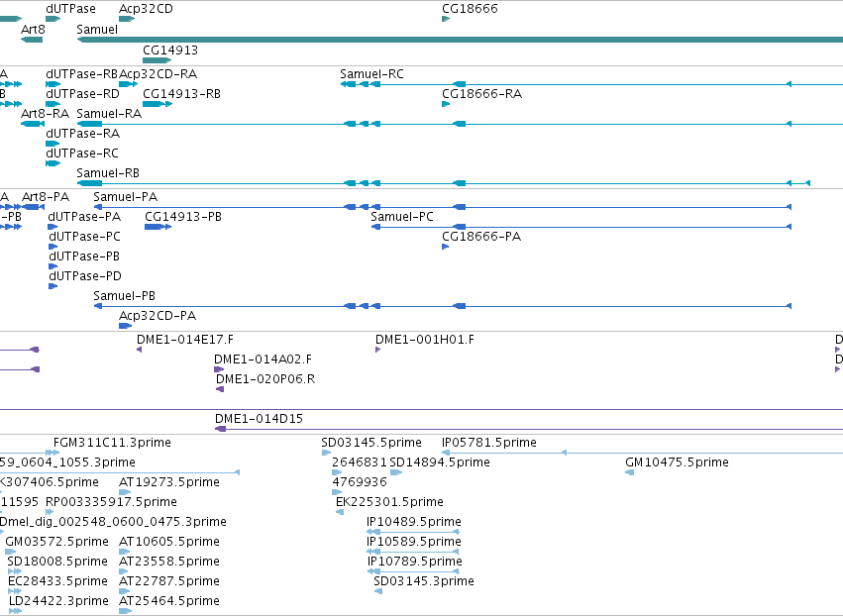Select the dUTPase-RC transcript label

point(82,154)
